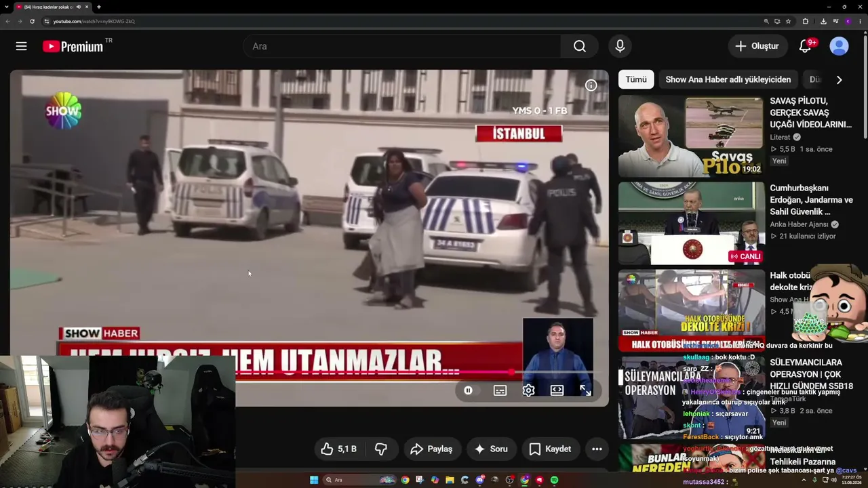
Task: Start voice search with microphone icon
Action: (x=620, y=46)
